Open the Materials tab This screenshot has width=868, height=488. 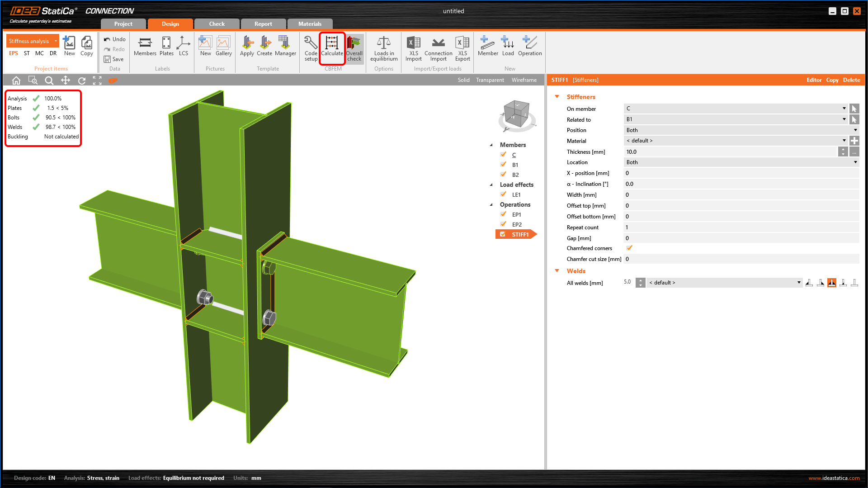[x=310, y=24]
